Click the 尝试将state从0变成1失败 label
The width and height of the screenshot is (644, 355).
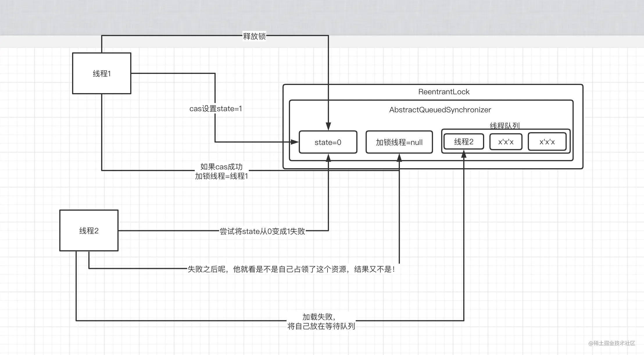tap(262, 231)
